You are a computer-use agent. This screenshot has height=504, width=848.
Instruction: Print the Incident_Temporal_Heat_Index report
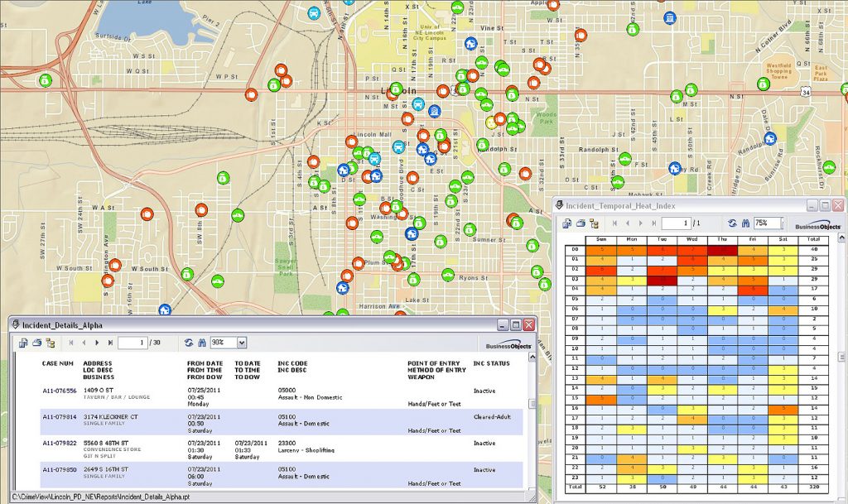[582, 223]
